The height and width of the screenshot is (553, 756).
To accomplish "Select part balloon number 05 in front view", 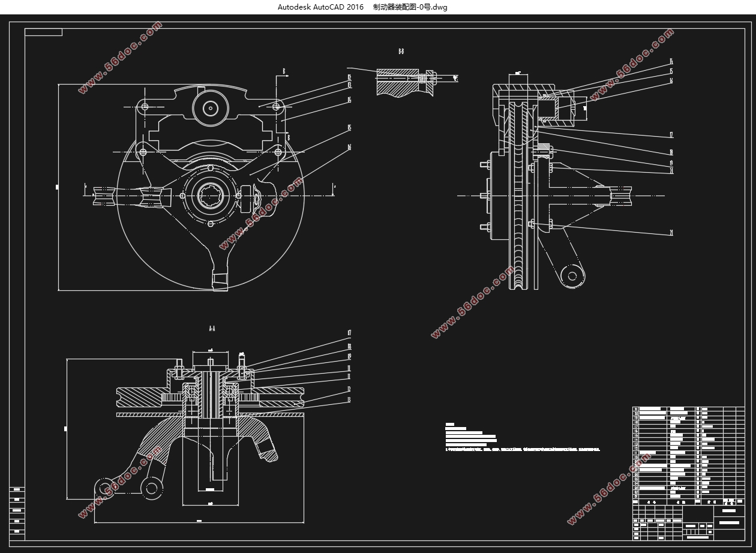I will [349, 128].
